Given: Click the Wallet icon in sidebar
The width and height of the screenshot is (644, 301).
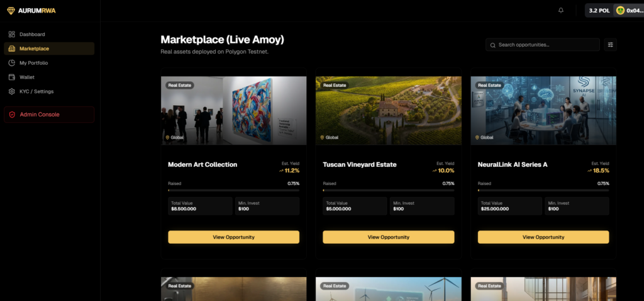Looking at the screenshot, I should point(11,77).
